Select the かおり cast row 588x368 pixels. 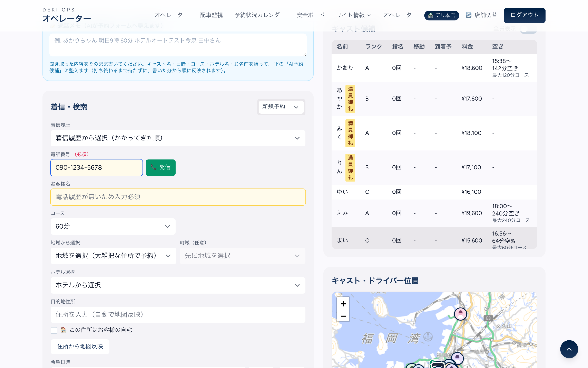(x=434, y=68)
